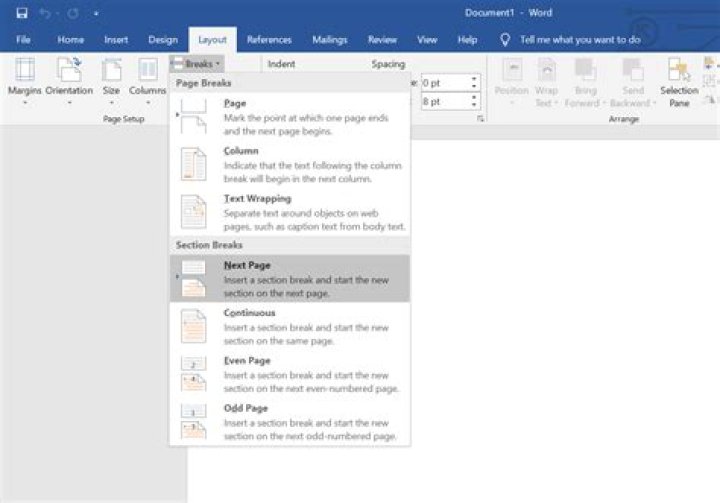
Task: Open the Help tab
Action: (x=467, y=40)
